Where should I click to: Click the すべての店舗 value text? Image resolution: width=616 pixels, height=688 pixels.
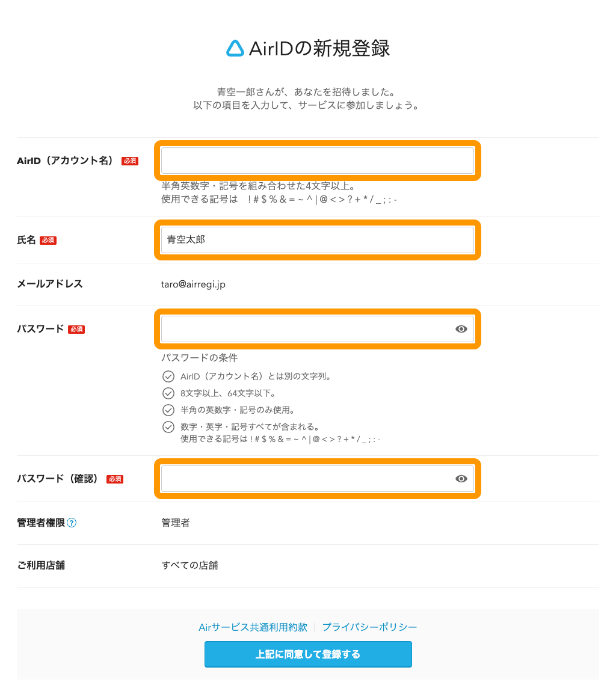[189, 565]
